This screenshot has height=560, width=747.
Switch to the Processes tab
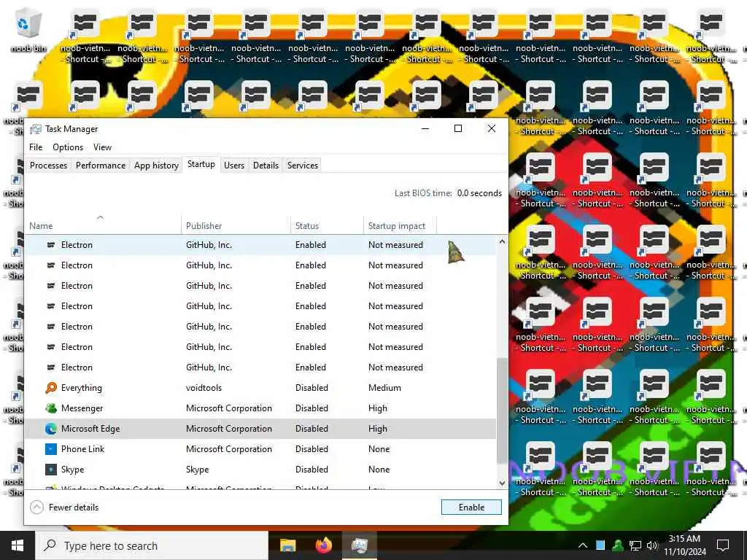(49, 166)
